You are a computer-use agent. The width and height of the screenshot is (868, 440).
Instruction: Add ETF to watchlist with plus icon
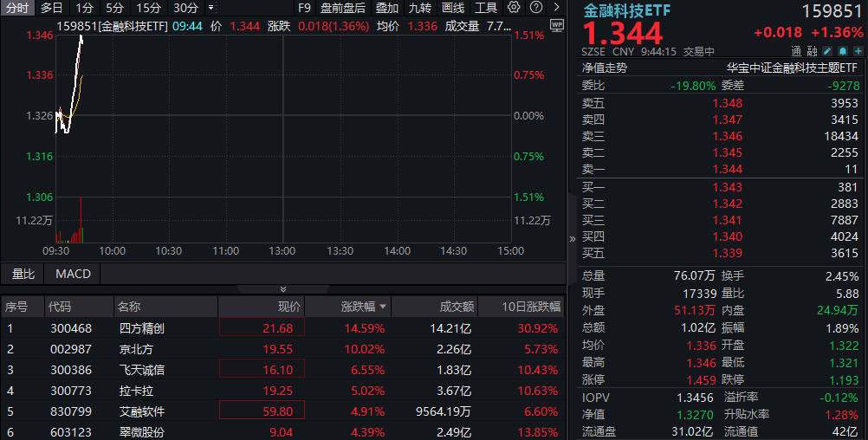coord(858,51)
